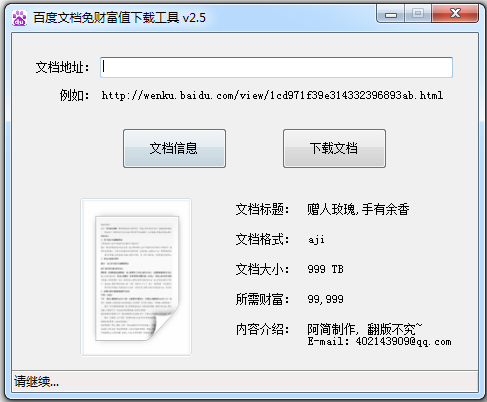Click the 文档地址 label

click(63, 68)
